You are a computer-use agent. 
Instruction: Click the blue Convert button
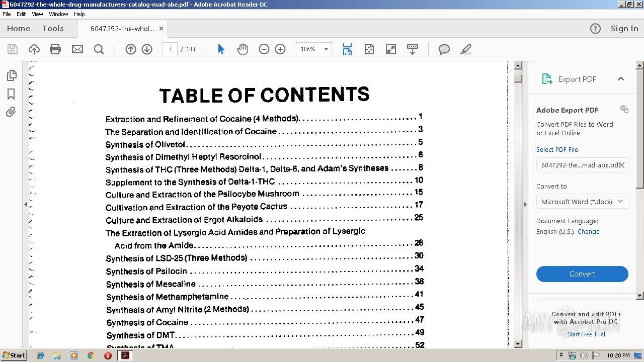click(582, 274)
